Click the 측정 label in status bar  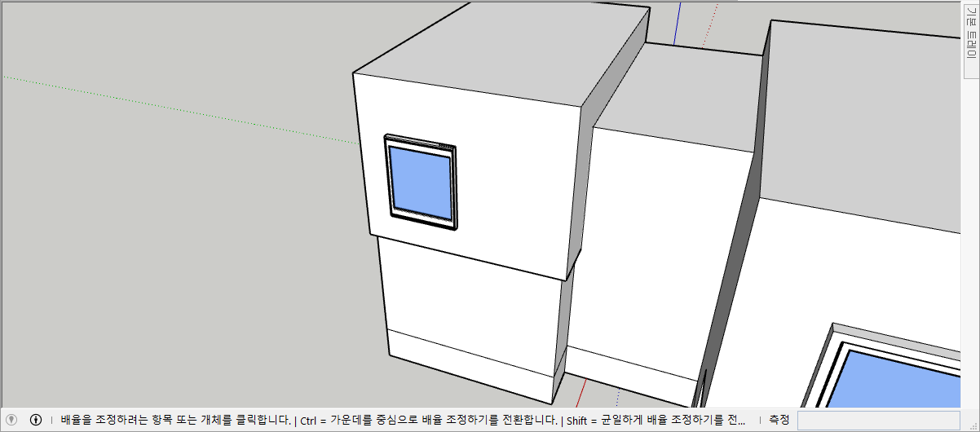click(779, 420)
